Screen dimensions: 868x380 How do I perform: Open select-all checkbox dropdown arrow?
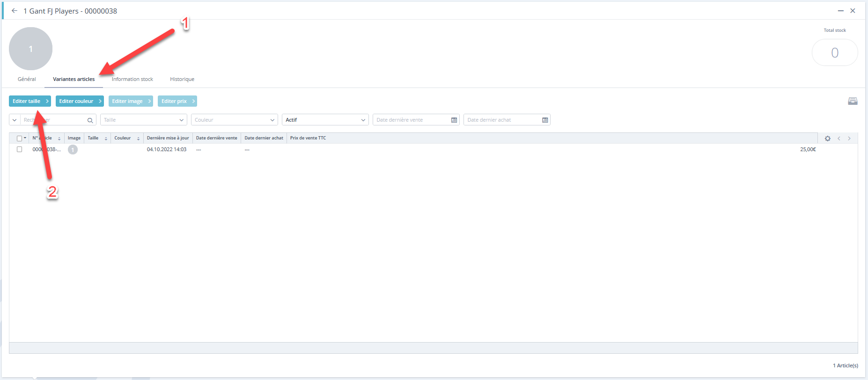[x=25, y=138]
